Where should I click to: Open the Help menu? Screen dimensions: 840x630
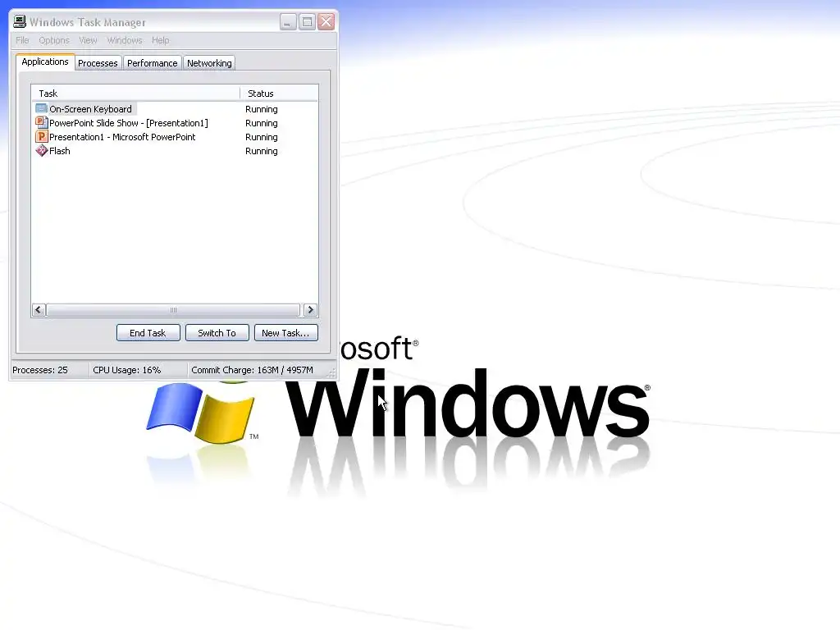(160, 40)
